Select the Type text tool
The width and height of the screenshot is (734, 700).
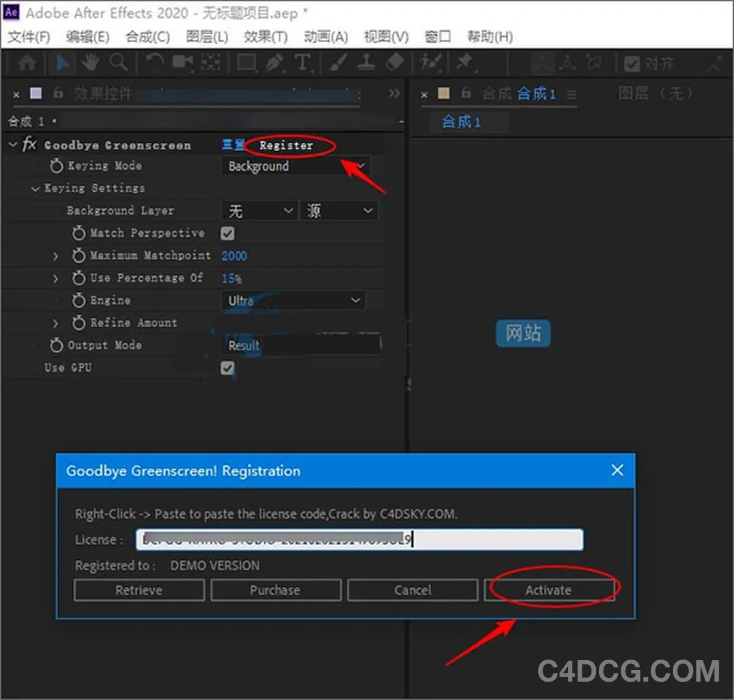tap(303, 63)
